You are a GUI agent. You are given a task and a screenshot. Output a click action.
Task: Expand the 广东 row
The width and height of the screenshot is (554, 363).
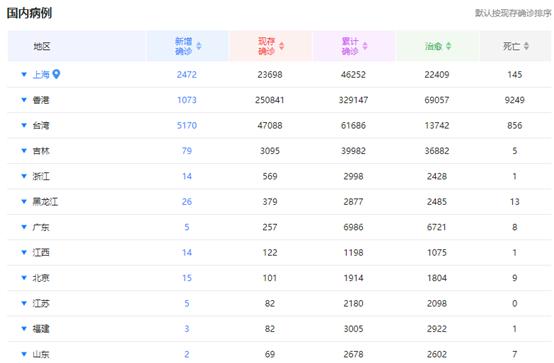[24, 227]
